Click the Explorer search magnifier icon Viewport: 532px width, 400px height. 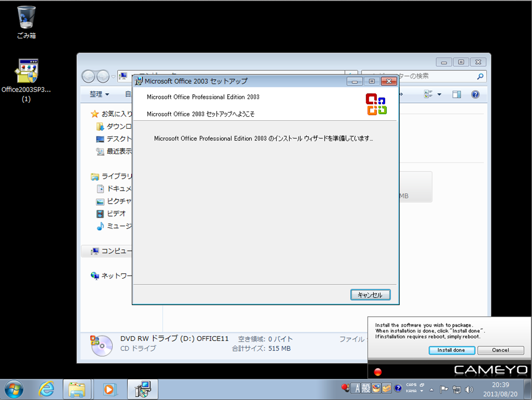(x=480, y=77)
